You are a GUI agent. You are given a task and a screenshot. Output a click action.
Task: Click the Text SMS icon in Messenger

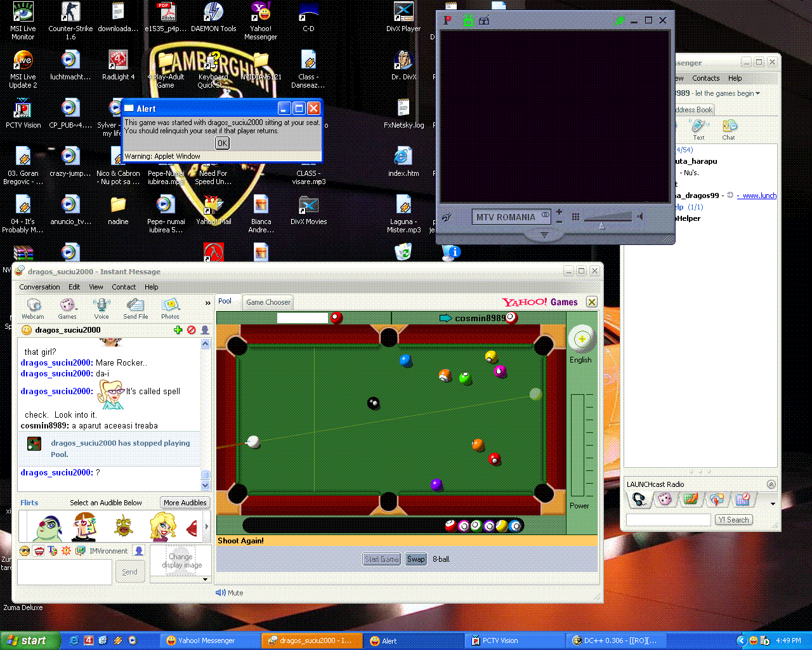[698, 129]
